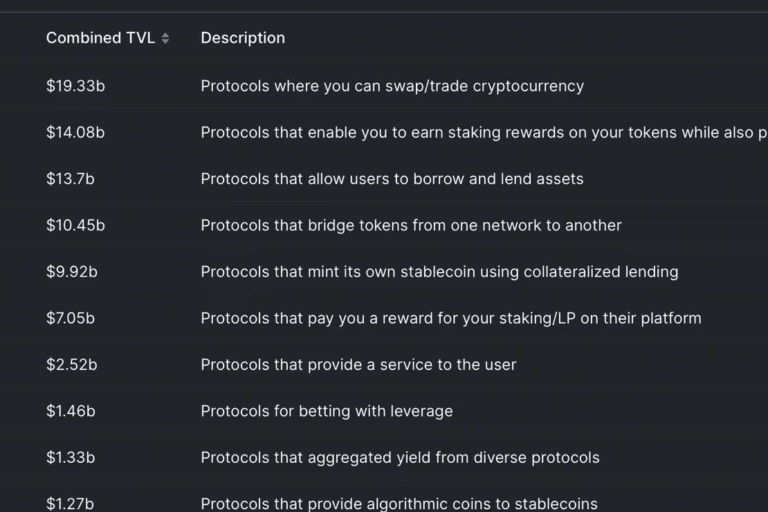Select the $2.52b TVL value
The width and height of the screenshot is (768, 512).
point(72,365)
